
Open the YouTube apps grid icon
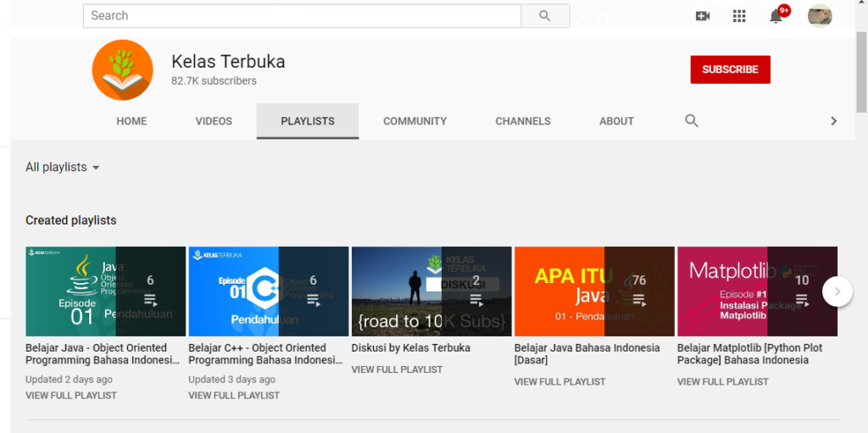coord(739,16)
